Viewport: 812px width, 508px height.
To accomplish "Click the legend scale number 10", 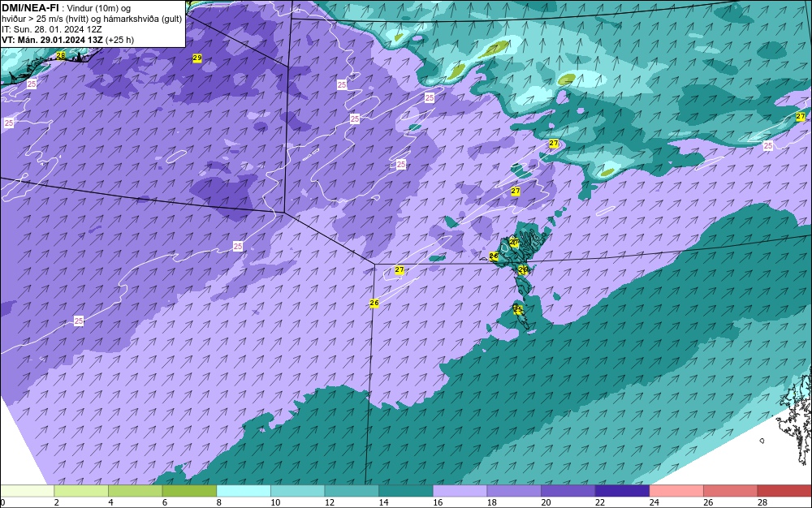I will [275, 502].
